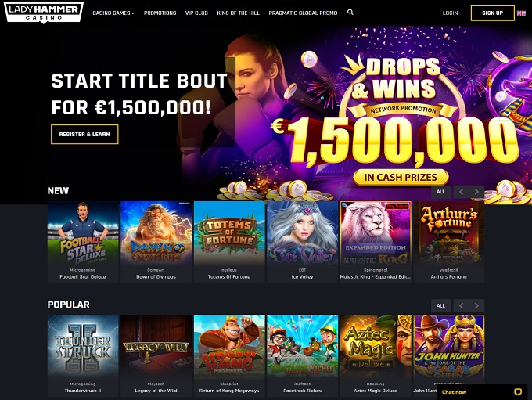Open the Promotions menu item
This screenshot has width=532, height=400.
pyautogui.click(x=160, y=13)
